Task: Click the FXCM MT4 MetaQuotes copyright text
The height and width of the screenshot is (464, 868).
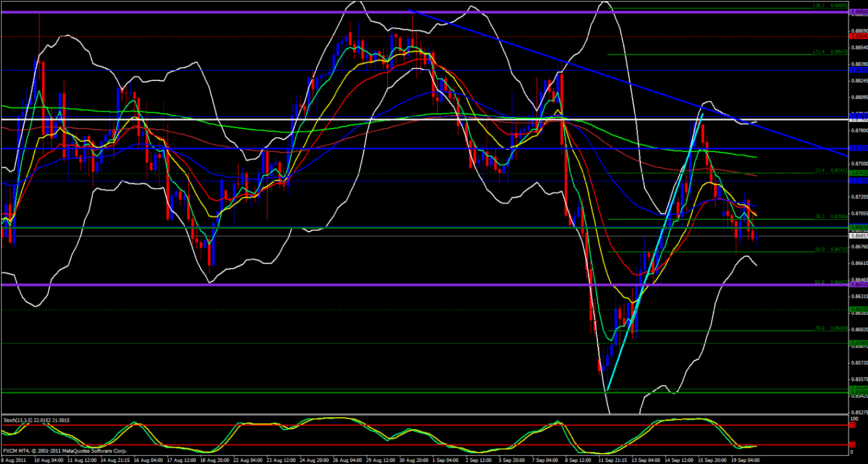Action: click(65, 451)
